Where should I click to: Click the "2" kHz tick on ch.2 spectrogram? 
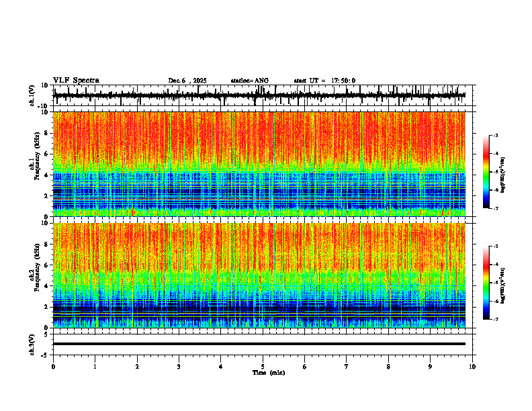[x=47, y=307]
